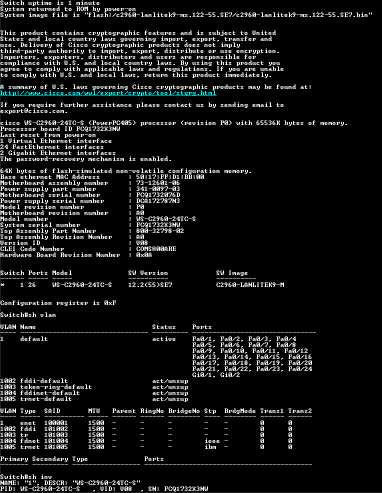Screen dimensions: 382x493
Task: Click the 'Motherboard assembly number' label
Action: (54, 183)
